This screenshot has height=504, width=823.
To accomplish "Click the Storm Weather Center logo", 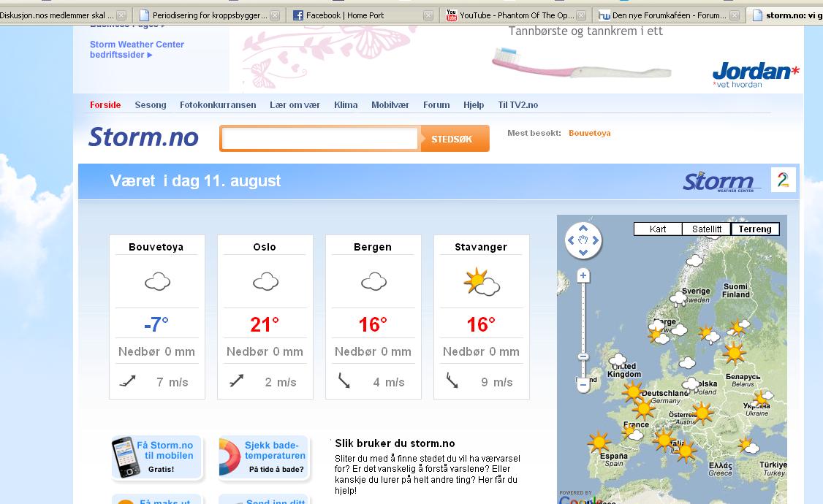I will pos(721,182).
